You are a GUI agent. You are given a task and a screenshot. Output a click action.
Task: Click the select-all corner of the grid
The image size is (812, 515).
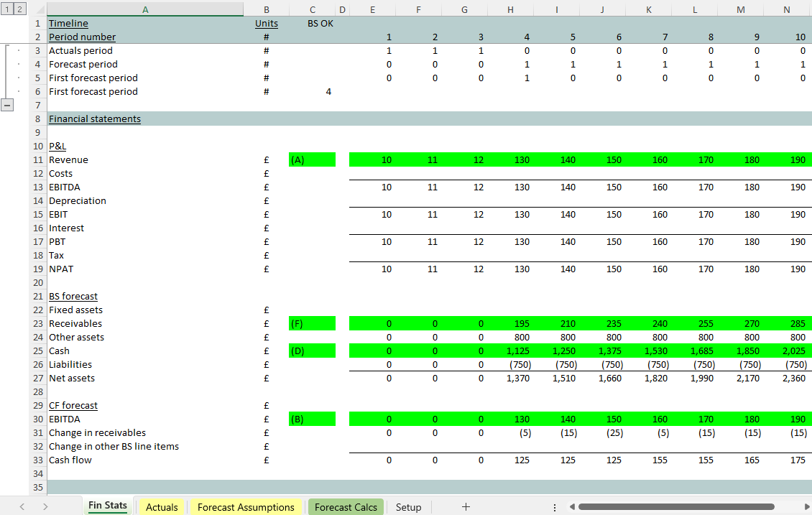37,9
